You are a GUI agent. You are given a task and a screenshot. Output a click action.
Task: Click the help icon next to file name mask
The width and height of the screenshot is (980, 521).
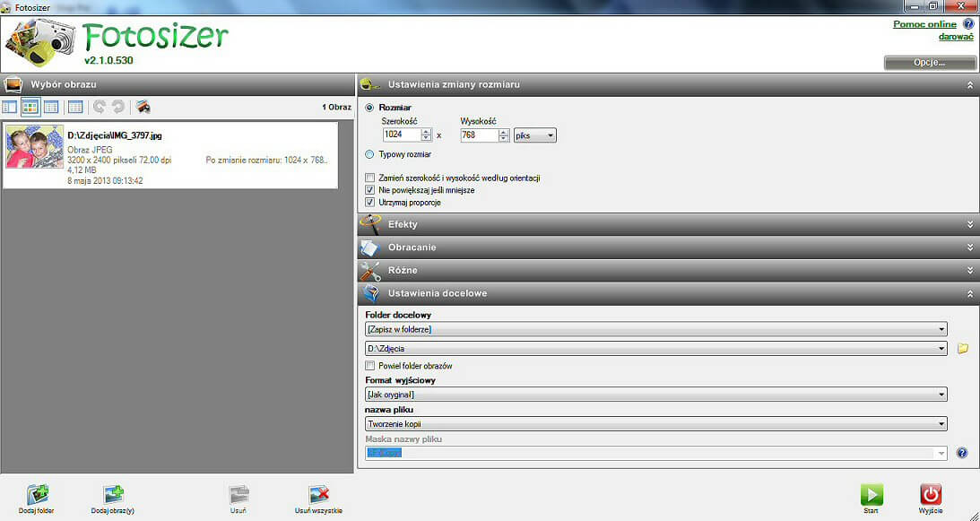coord(962,453)
